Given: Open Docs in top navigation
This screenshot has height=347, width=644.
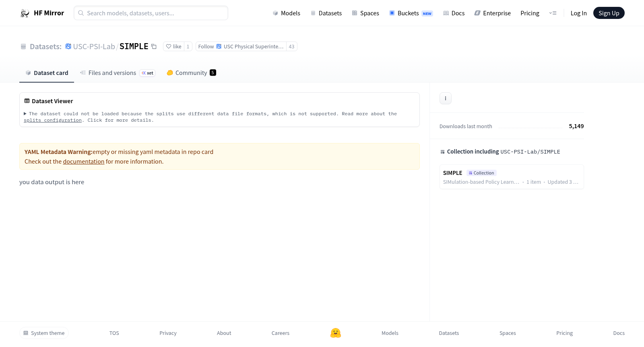Looking at the screenshot, I should click(x=454, y=13).
